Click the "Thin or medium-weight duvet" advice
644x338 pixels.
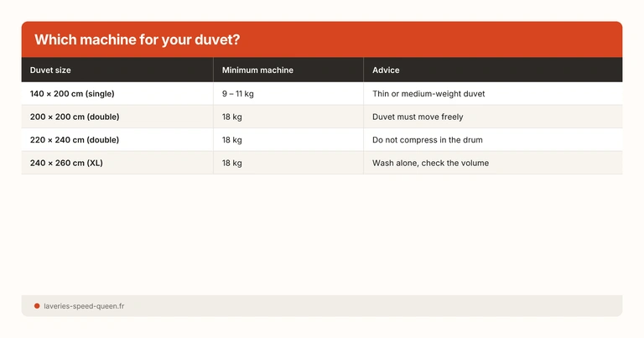(428, 94)
